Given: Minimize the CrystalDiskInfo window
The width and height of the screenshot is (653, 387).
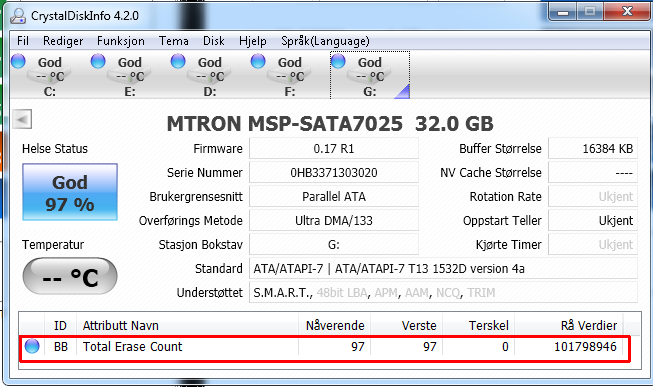Looking at the screenshot, I should (563, 12).
